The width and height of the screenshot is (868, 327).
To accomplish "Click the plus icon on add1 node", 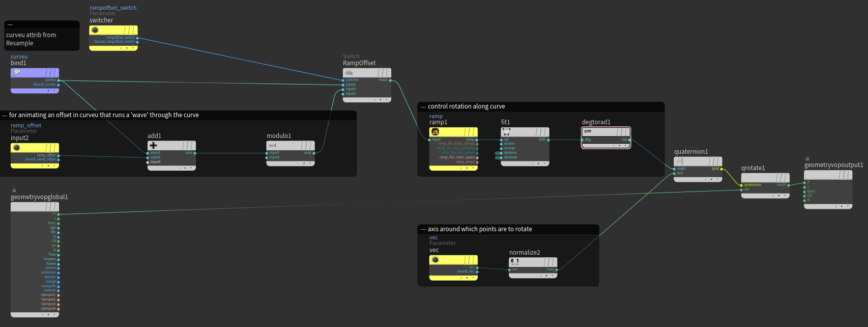I will (x=153, y=146).
